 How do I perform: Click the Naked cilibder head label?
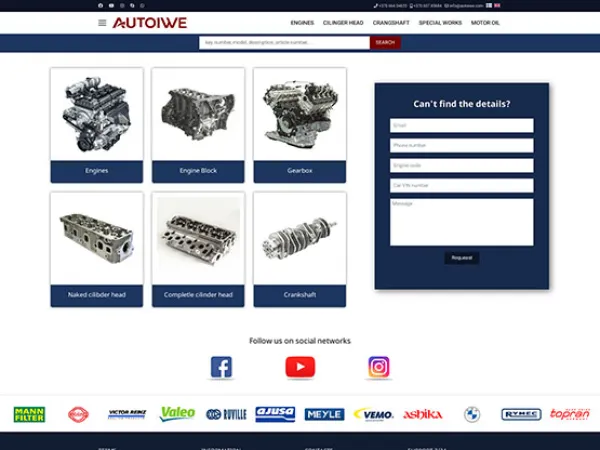pos(97,295)
